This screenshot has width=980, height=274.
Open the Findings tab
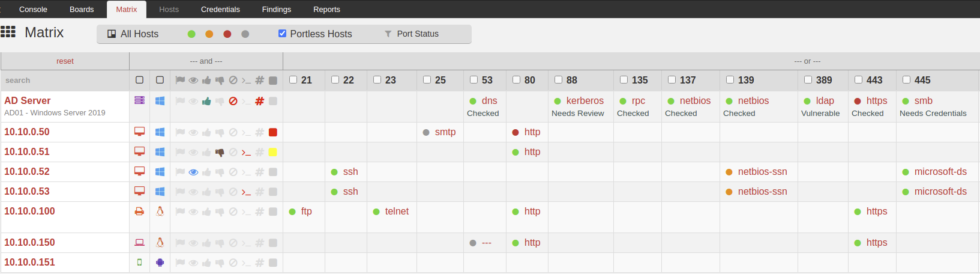click(x=277, y=9)
